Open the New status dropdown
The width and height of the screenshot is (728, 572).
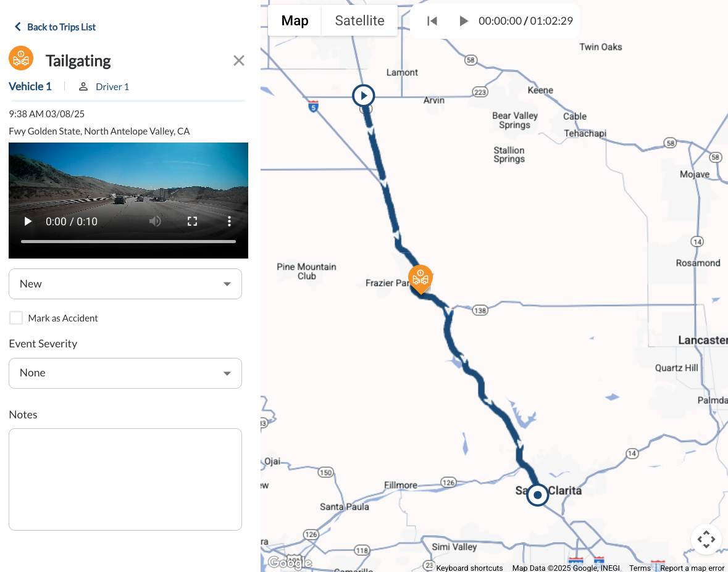[125, 284]
